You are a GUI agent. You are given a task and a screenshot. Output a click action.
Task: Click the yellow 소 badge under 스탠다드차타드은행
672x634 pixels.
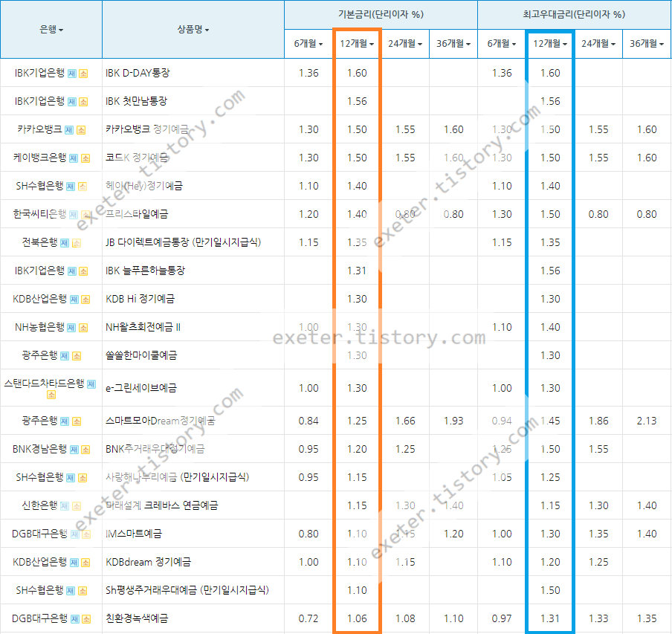pos(51,395)
